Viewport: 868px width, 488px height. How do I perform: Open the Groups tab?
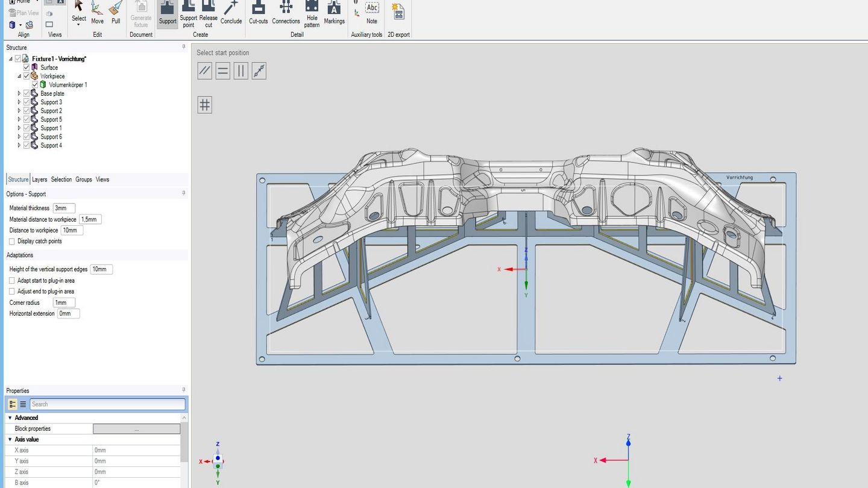[x=83, y=179]
